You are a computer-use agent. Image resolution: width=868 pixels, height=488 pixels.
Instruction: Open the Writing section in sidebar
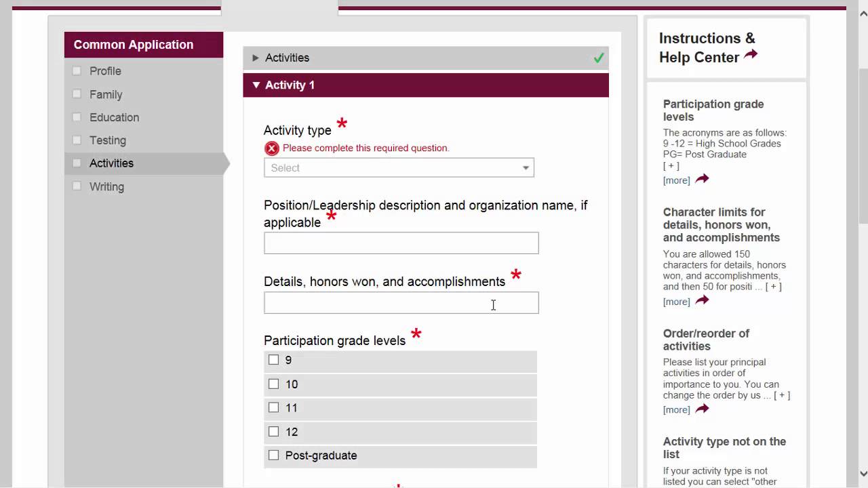point(106,186)
